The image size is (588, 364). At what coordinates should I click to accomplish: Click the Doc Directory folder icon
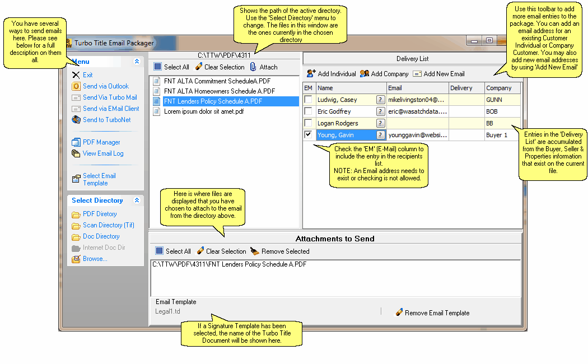[x=76, y=237]
